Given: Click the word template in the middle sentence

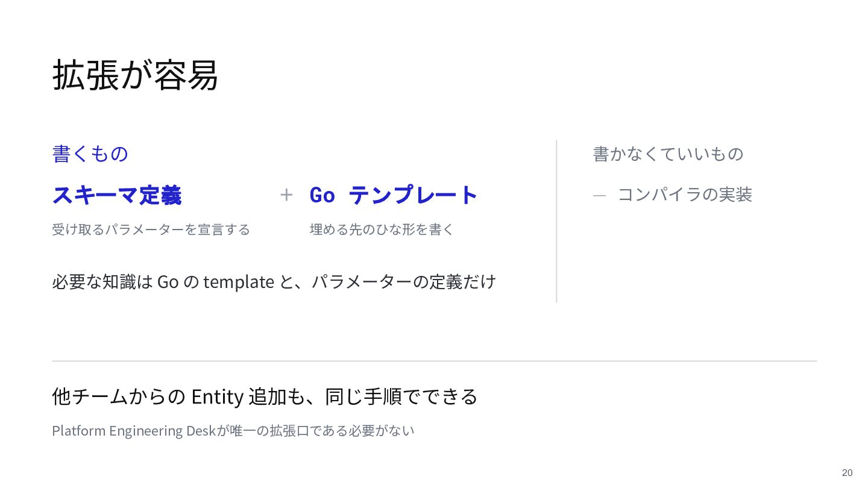Looking at the screenshot, I should pos(239,282).
